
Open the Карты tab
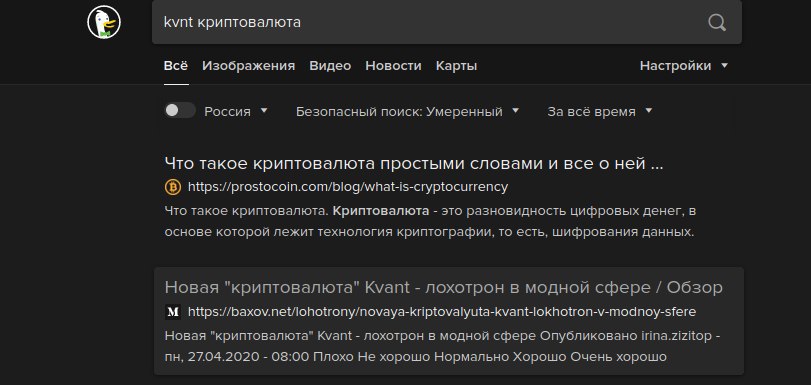pyautogui.click(x=456, y=66)
